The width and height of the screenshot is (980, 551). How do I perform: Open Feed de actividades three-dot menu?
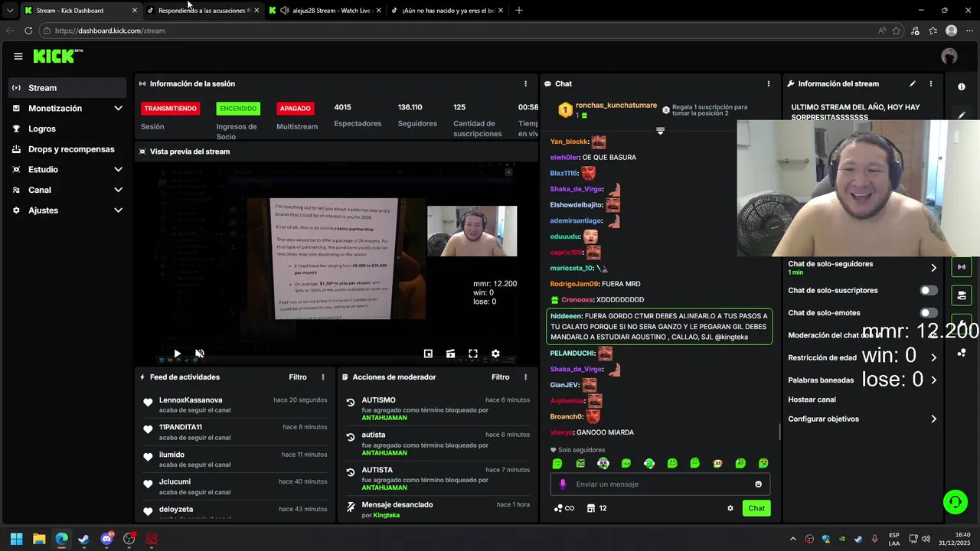click(323, 377)
